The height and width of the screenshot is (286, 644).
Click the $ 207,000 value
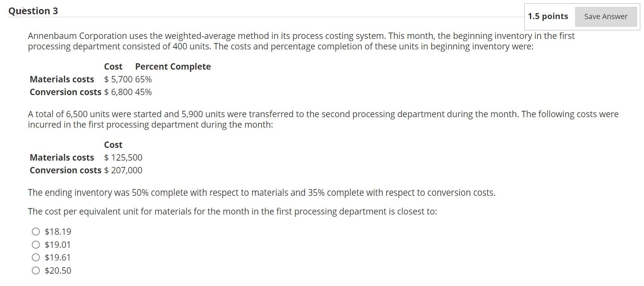pos(123,170)
